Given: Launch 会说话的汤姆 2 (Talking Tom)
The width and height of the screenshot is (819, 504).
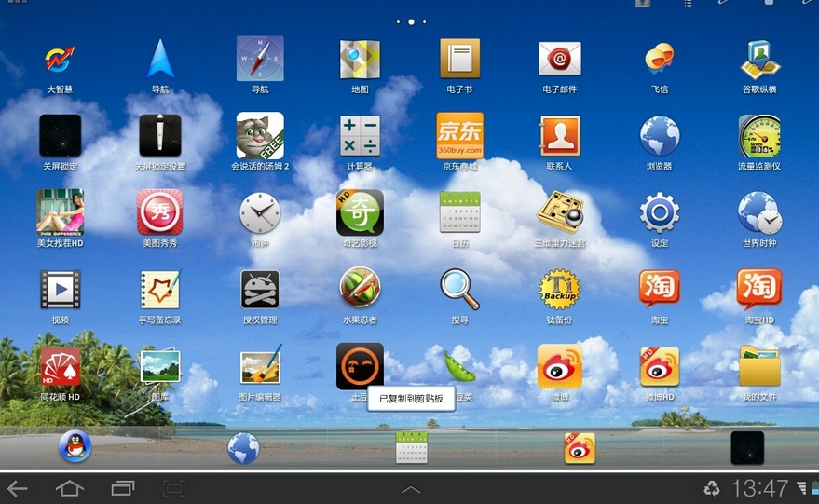Looking at the screenshot, I should [x=260, y=136].
